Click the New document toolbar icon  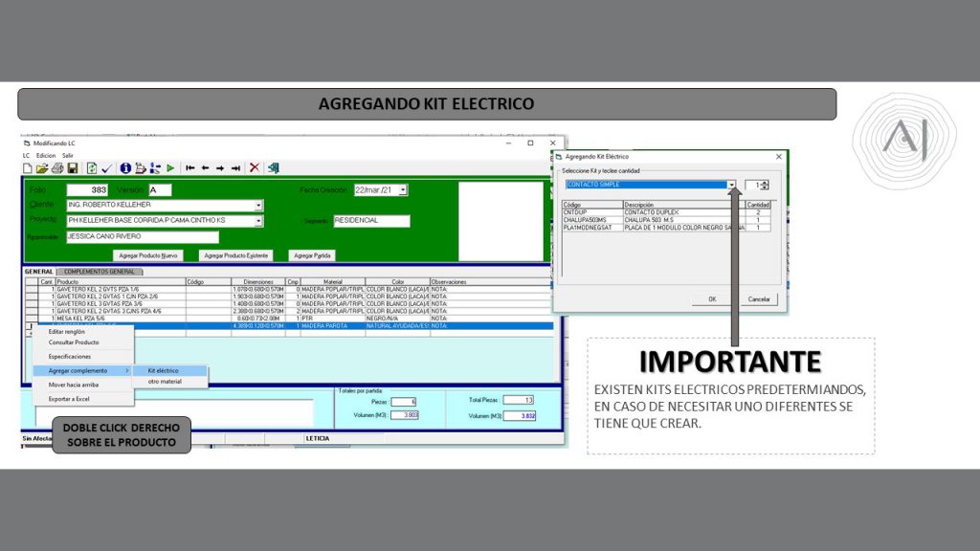[27, 168]
